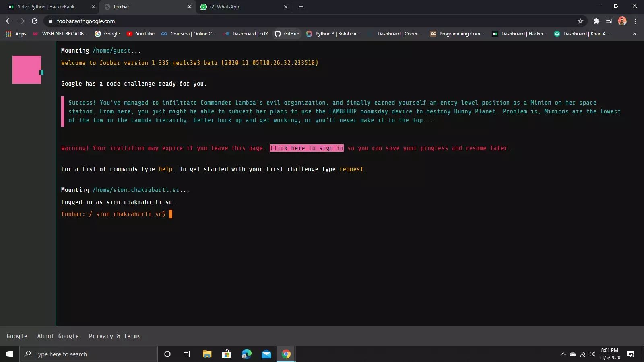
Task: Open the Privacy & Terms link
Action: tap(115, 336)
